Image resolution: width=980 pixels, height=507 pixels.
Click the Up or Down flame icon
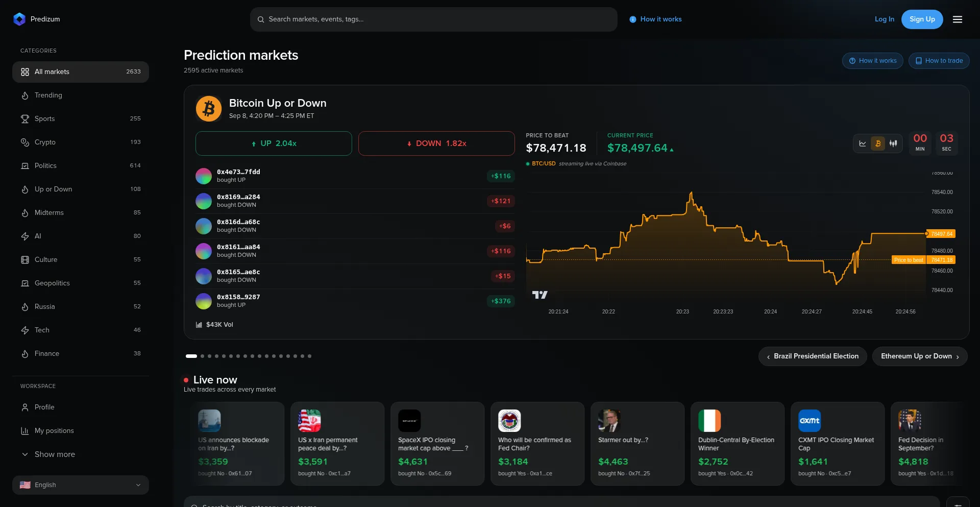click(x=25, y=189)
